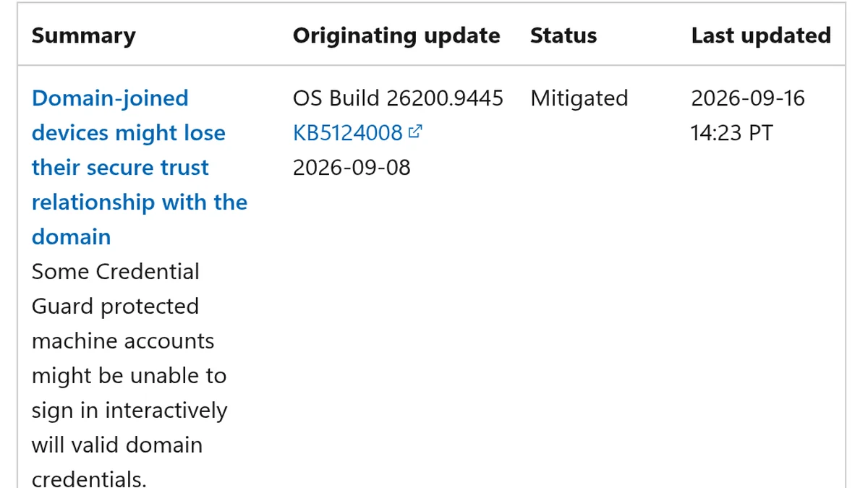868x488 pixels.
Task: Click the 2026-09-08 originating update date
Action: click(x=352, y=167)
